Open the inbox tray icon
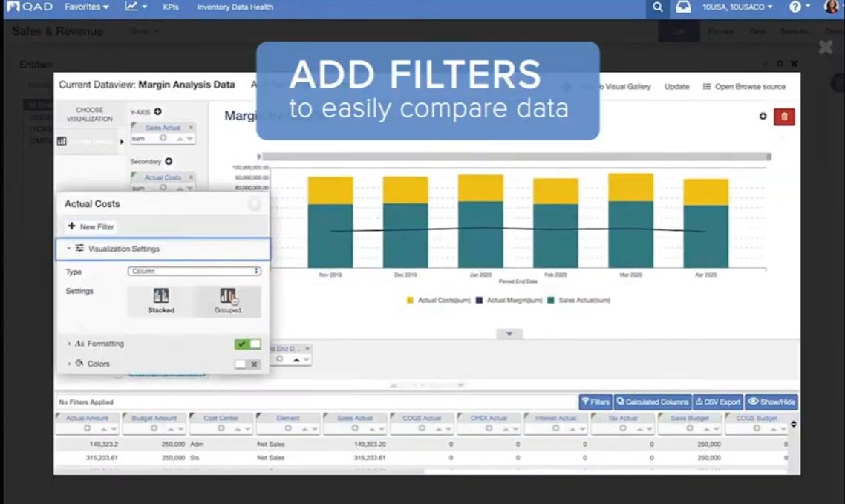The width and height of the screenshot is (845, 504). click(x=682, y=7)
